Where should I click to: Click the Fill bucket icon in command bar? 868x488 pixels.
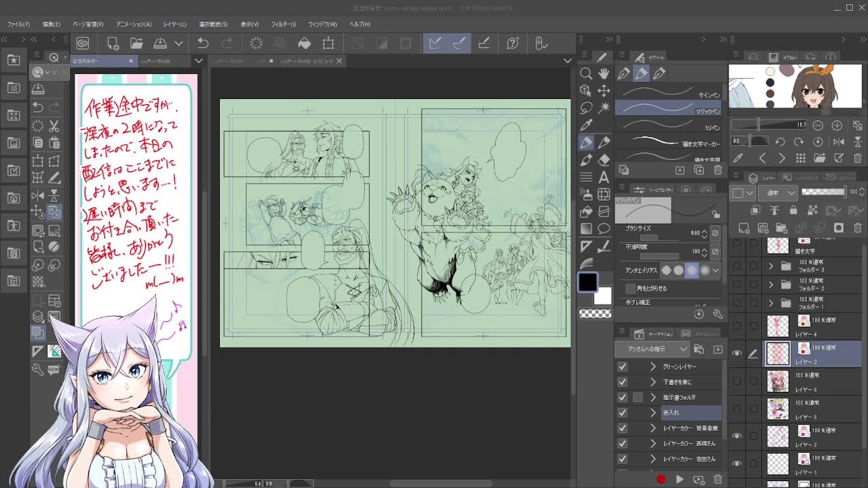(304, 43)
